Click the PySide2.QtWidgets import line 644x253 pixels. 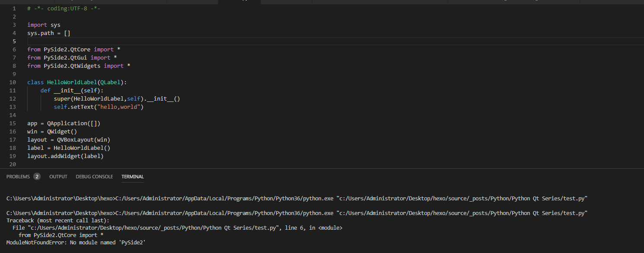click(x=78, y=66)
